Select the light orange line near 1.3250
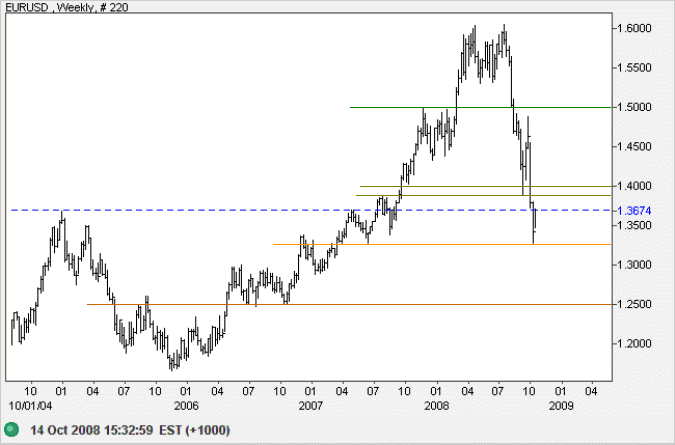This screenshot has width=675, height=445. [x=442, y=244]
